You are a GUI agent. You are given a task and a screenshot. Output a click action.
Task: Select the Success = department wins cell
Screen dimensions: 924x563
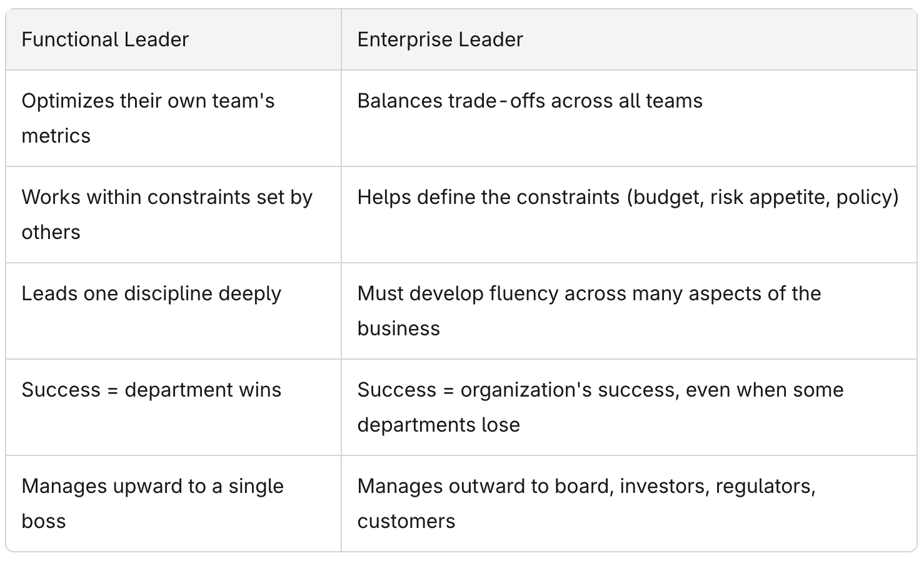click(173, 407)
